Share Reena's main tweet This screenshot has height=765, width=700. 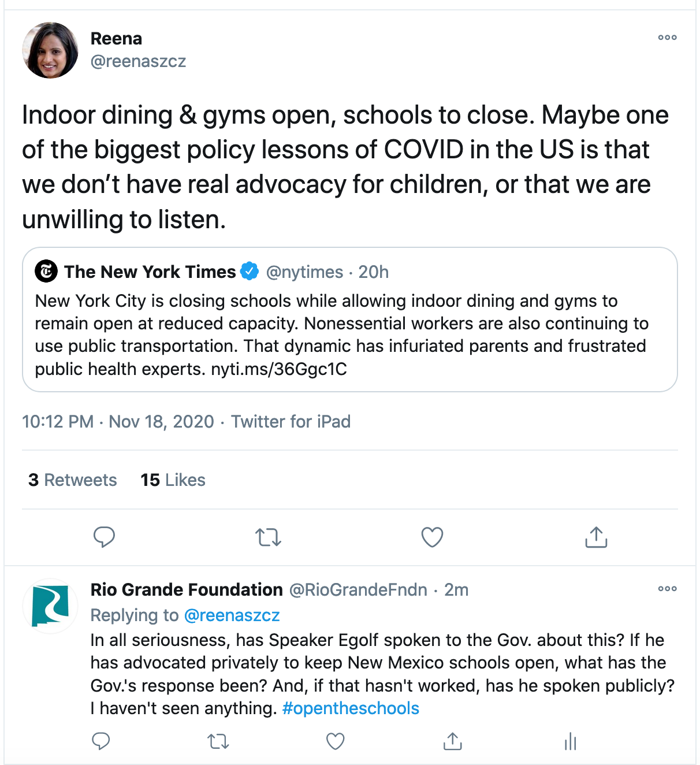(x=596, y=537)
